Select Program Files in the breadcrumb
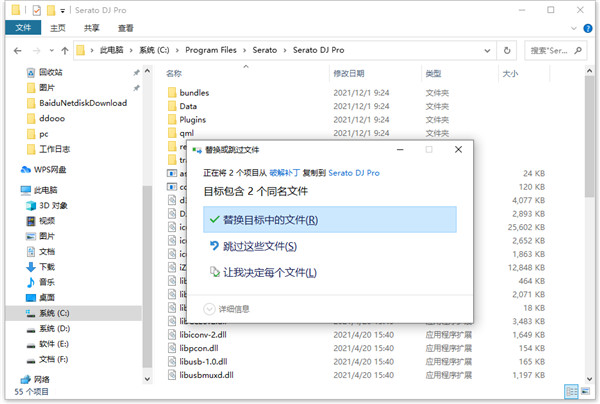600x404 pixels. (x=211, y=50)
